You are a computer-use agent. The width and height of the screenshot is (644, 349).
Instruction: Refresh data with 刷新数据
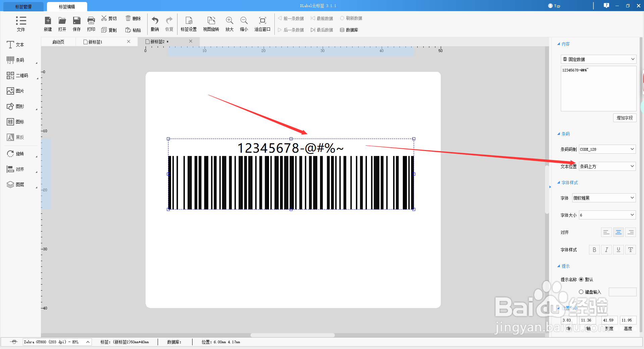pos(351,18)
